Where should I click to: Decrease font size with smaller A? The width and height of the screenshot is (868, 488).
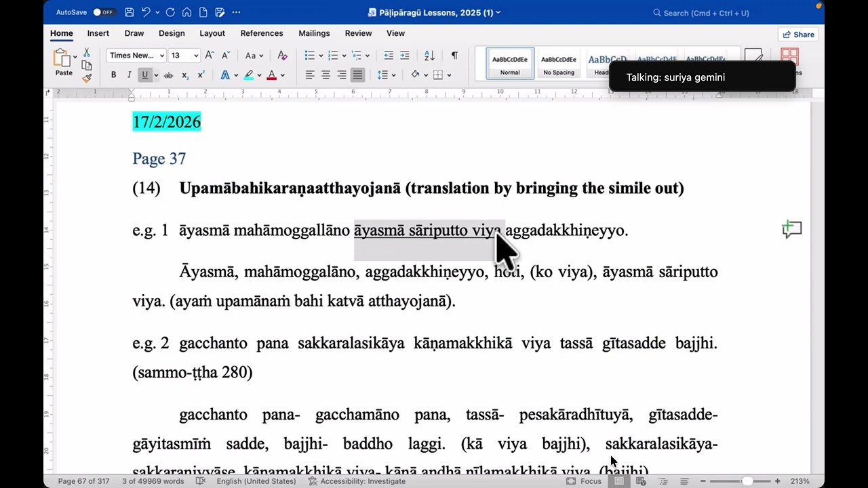(226, 56)
